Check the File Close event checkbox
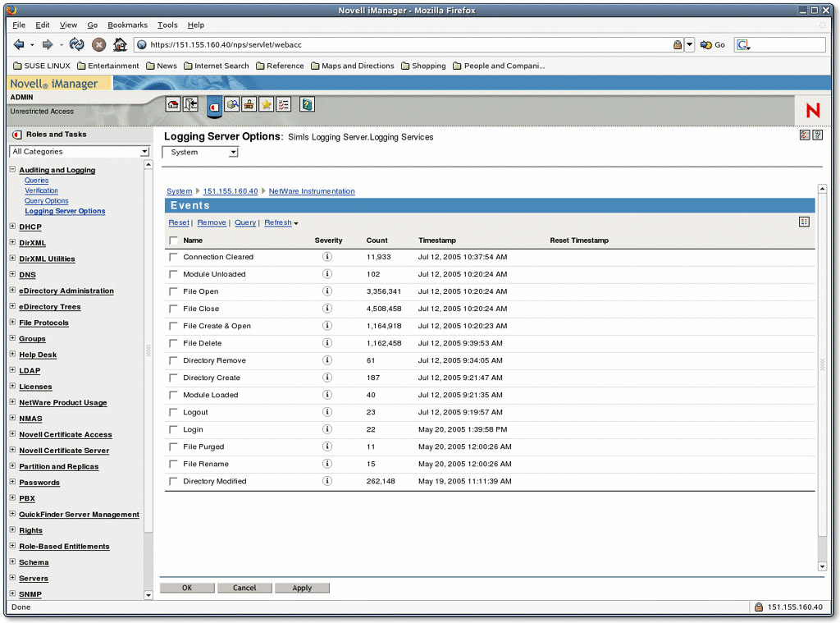840x623 pixels. [x=173, y=309]
